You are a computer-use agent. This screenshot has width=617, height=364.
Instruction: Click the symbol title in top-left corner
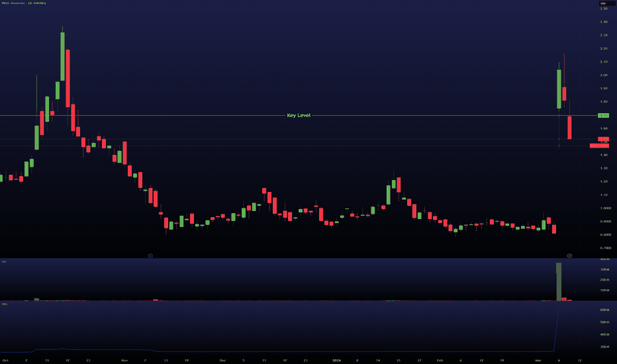coord(24,3)
